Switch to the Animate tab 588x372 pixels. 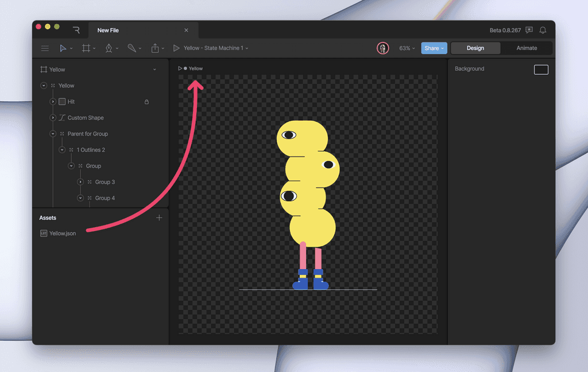pyautogui.click(x=525, y=48)
